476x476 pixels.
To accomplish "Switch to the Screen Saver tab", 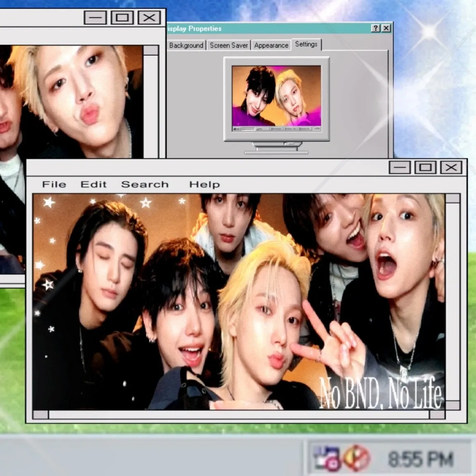I will click(x=229, y=45).
